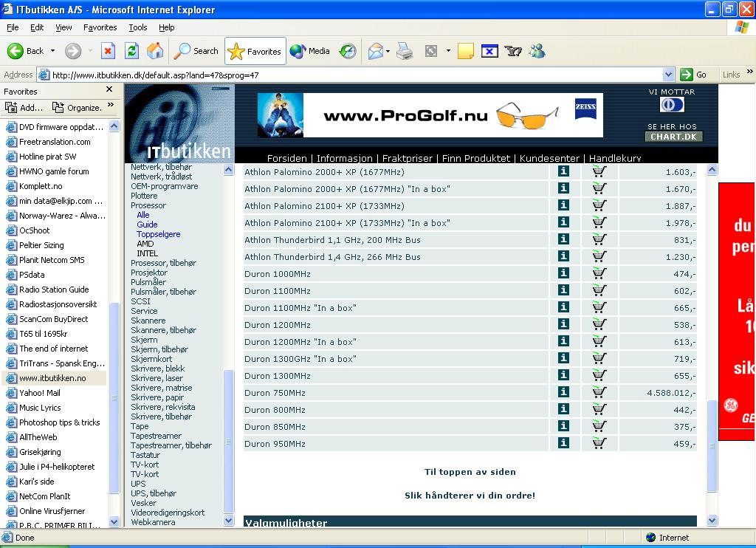This screenshot has width=756, height=548.
Task: Open the Edit menu
Action: [x=37, y=27]
